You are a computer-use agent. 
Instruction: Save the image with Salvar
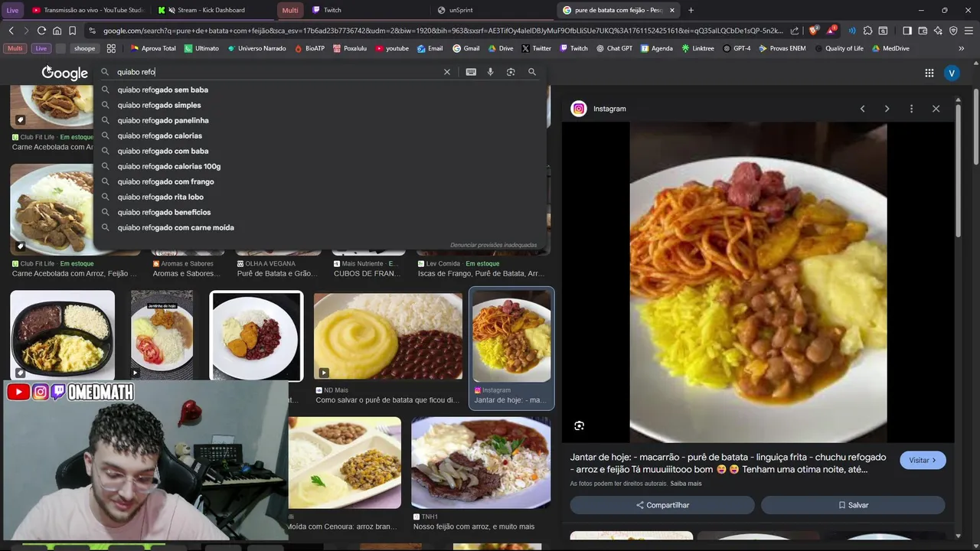point(853,505)
